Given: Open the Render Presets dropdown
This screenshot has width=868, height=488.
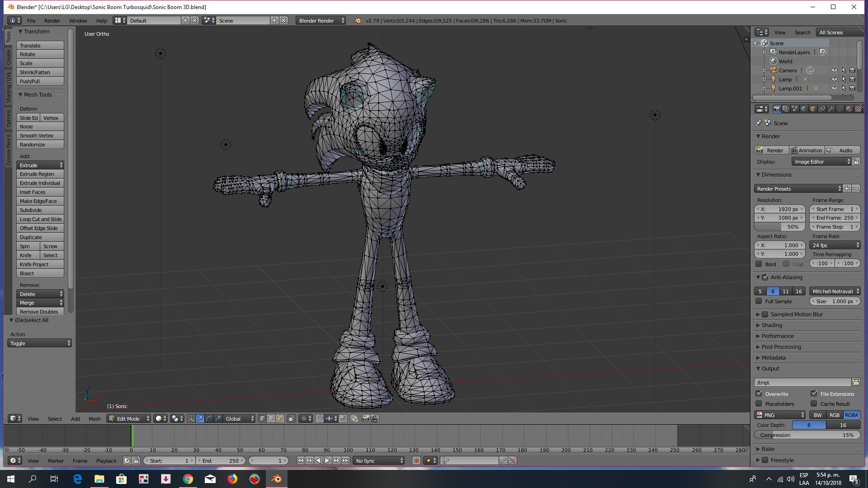Looking at the screenshot, I should (x=798, y=188).
